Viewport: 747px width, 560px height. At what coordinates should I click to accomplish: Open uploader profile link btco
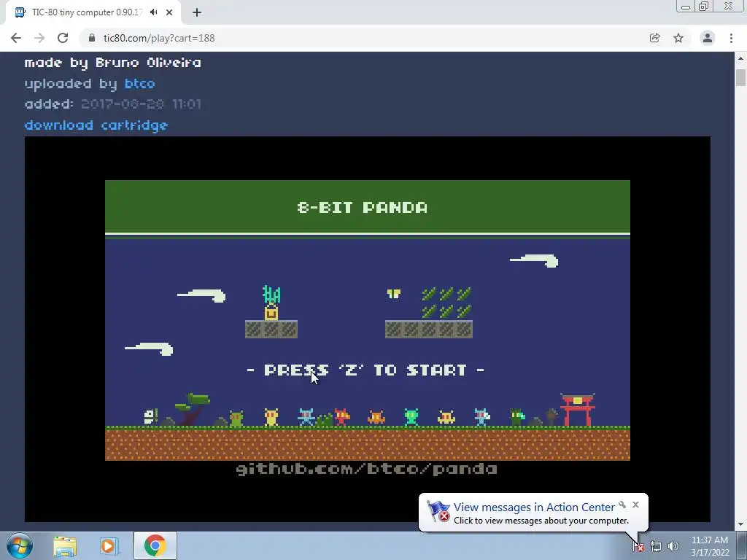[139, 84]
